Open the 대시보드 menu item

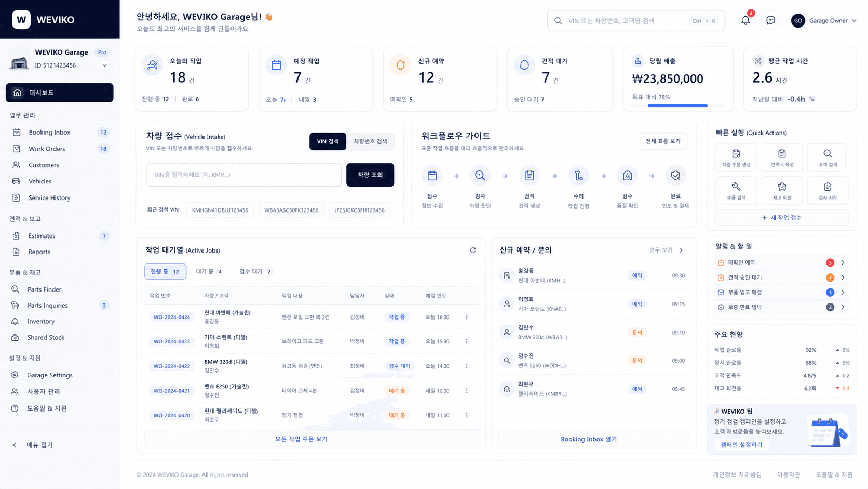click(59, 92)
